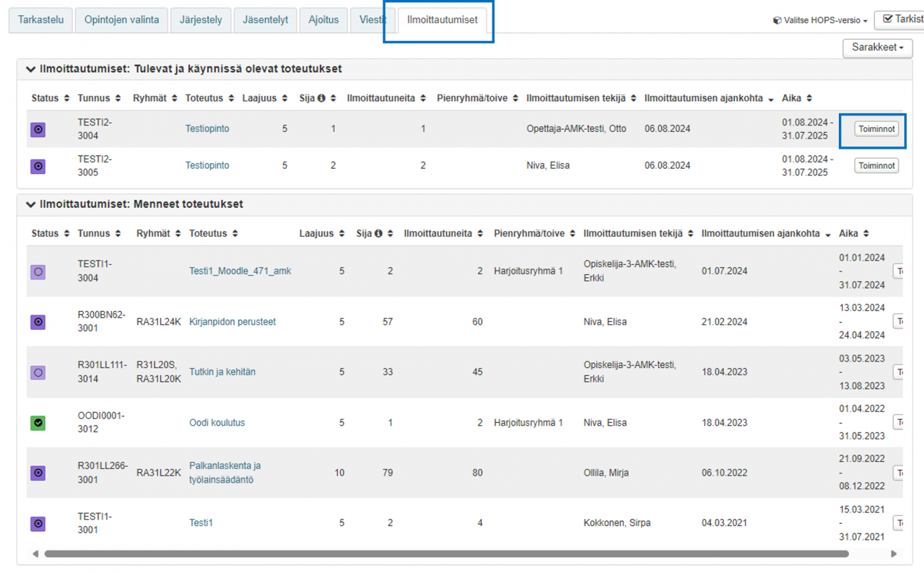The image size is (924, 573).
Task: Select the Ilmoittautumiset tab
Action: (x=443, y=20)
